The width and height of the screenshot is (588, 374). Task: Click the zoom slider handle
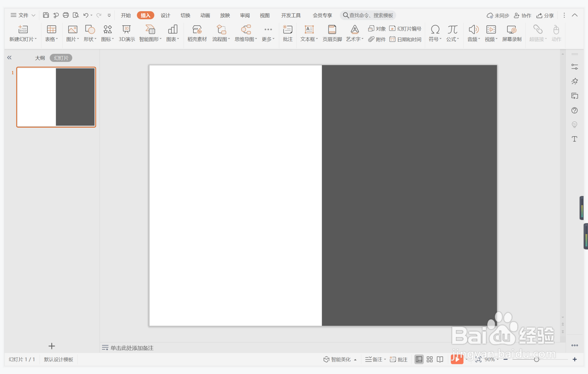click(x=536, y=359)
